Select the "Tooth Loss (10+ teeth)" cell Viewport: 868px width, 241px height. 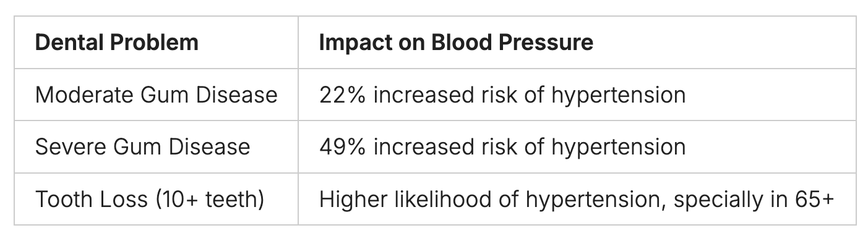click(x=156, y=199)
